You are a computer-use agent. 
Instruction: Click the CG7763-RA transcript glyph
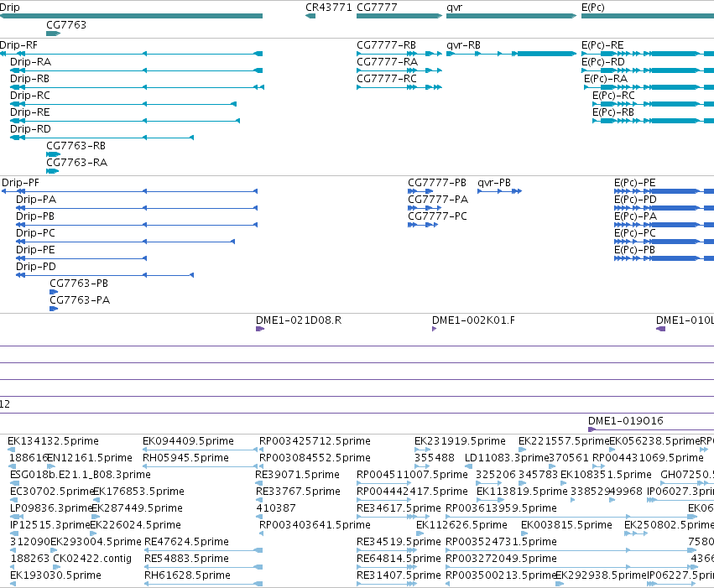click(x=53, y=171)
